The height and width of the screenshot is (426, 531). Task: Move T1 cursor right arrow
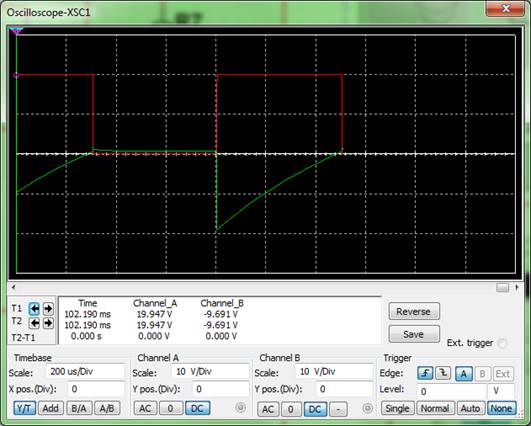point(48,308)
